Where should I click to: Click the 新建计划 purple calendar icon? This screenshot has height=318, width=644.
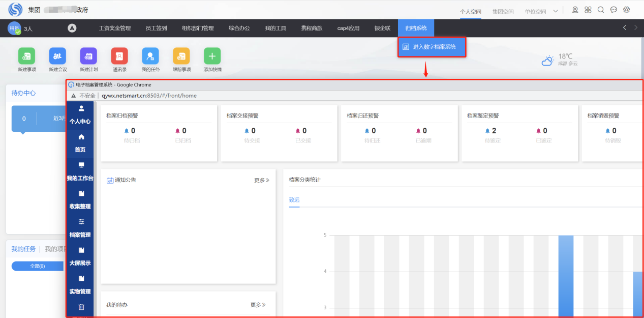(x=88, y=56)
